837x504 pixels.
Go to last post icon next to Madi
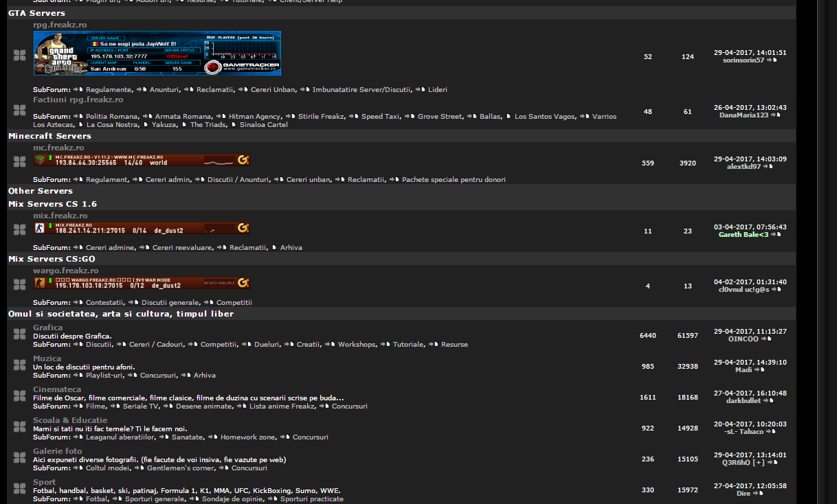[759, 370]
